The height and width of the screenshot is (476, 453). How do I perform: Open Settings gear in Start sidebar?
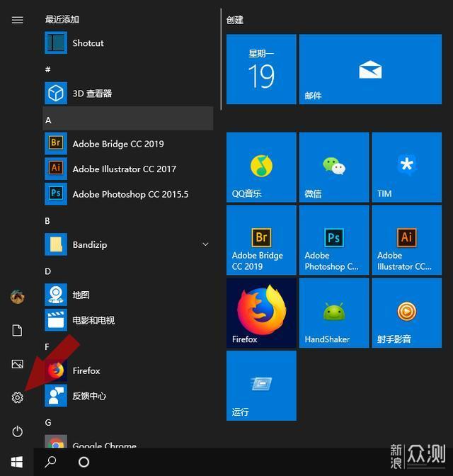pos(17,397)
